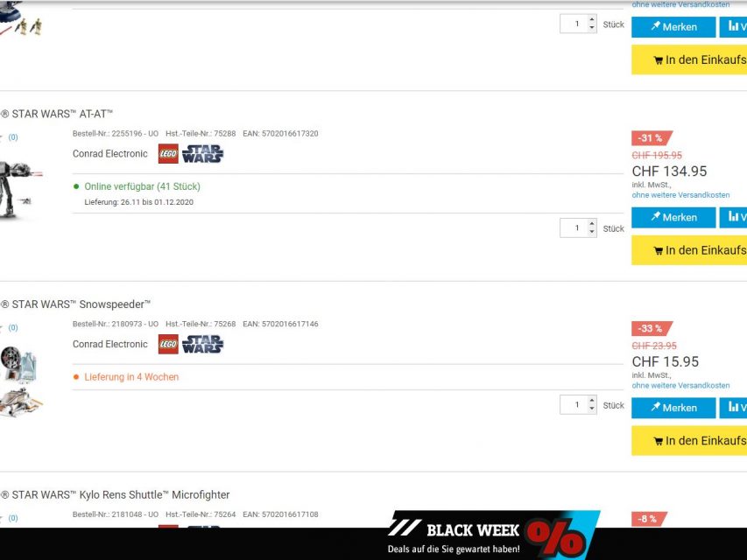Click the price CHF 15.95
Viewport: 747px width, 560px height.
665,362
